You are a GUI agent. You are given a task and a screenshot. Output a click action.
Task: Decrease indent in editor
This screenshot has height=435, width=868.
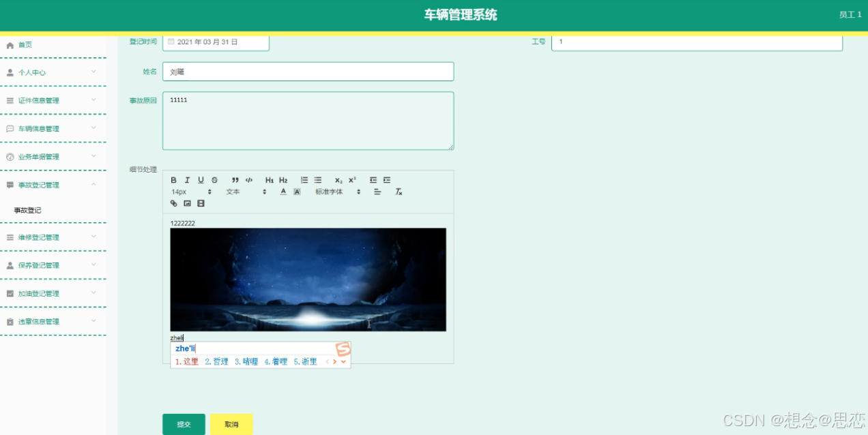pos(373,180)
